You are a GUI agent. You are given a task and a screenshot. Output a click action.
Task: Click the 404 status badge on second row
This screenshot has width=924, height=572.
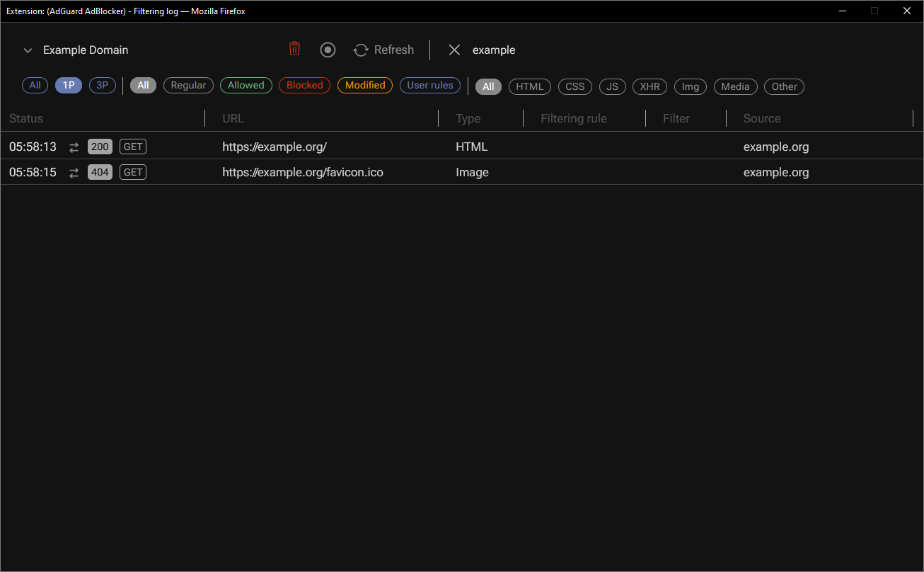click(100, 172)
